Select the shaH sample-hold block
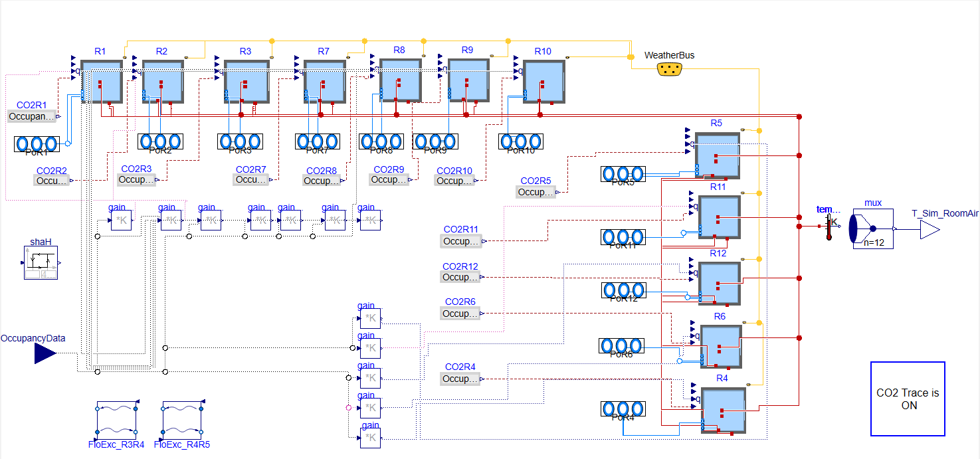Viewport: 980px width, 459px height. (x=41, y=263)
